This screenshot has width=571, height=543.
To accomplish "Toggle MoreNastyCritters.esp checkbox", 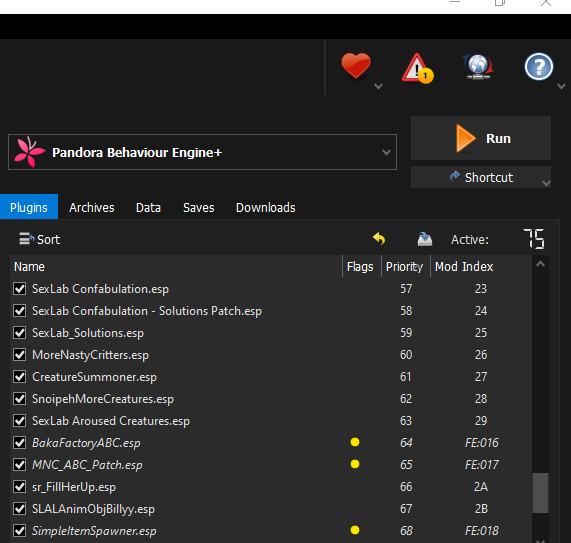I will pos(19,355).
